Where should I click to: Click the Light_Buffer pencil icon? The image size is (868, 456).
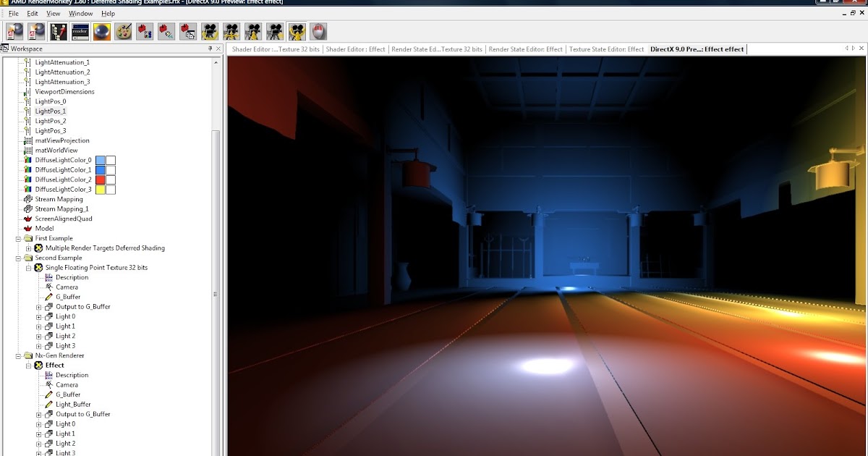pos(49,405)
